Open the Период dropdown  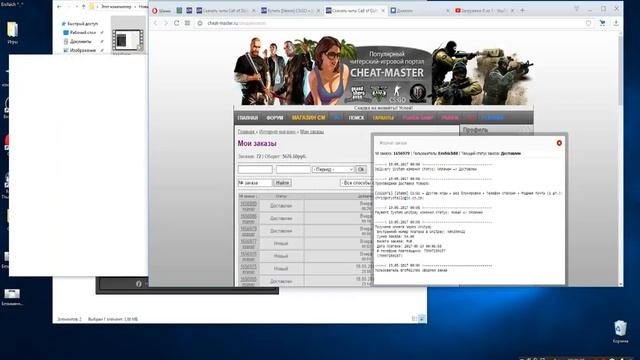point(333,169)
